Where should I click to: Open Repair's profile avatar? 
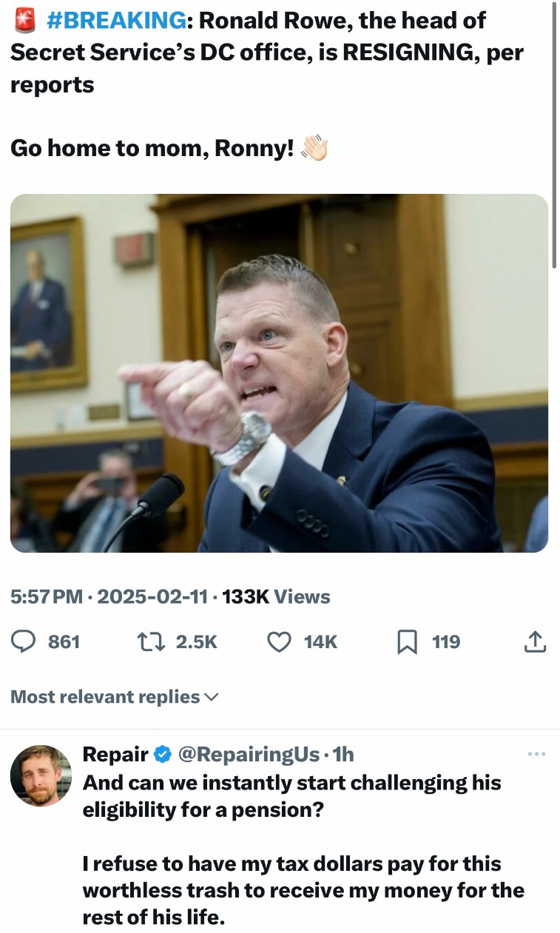[41, 775]
